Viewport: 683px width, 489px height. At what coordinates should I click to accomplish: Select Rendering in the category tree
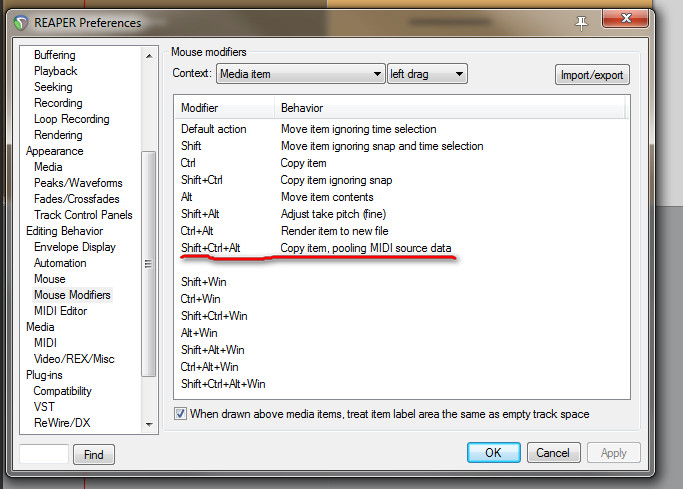[58, 135]
